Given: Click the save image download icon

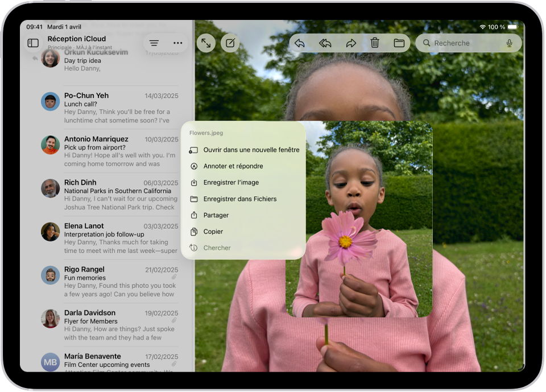Looking at the screenshot, I should coord(194,182).
